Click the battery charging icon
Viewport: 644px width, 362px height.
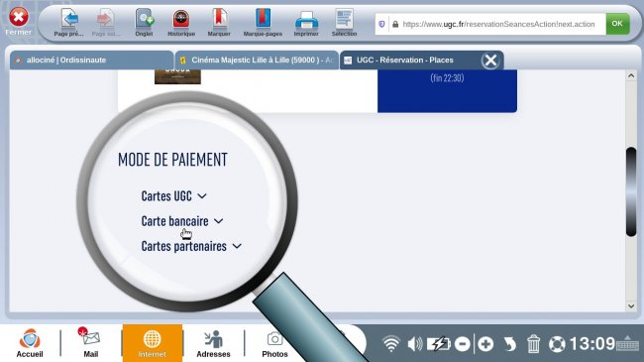(x=438, y=344)
